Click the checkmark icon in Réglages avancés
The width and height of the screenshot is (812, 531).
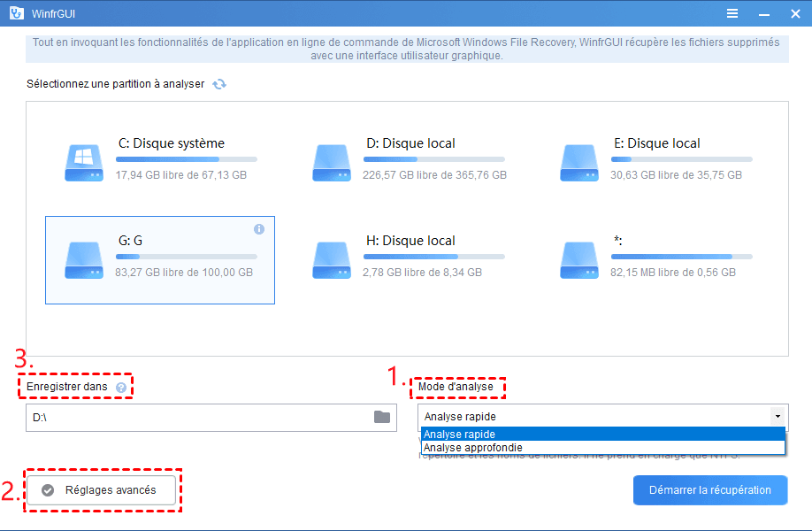(48, 490)
